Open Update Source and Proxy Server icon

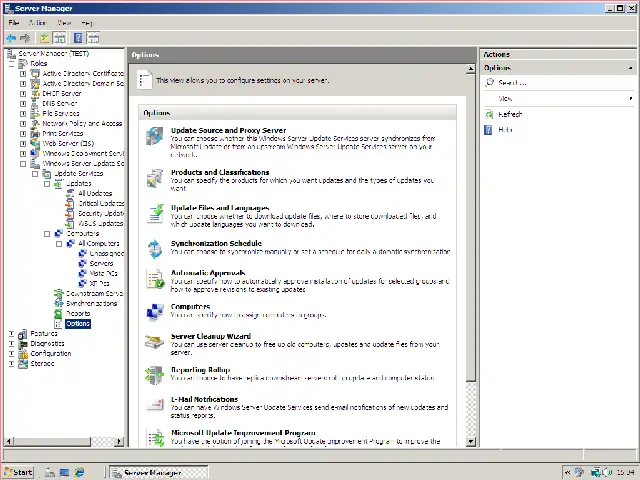click(x=155, y=136)
